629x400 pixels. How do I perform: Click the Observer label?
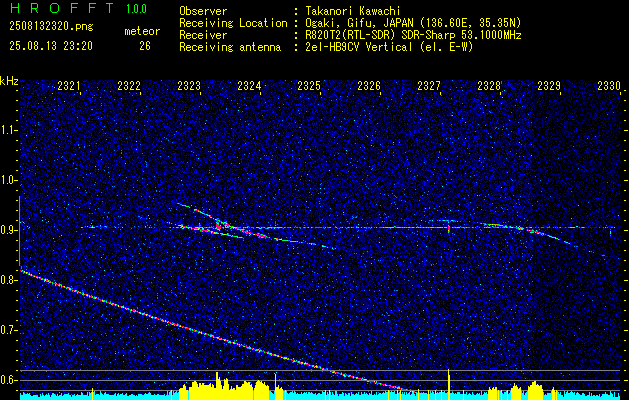(x=203, y=11)
